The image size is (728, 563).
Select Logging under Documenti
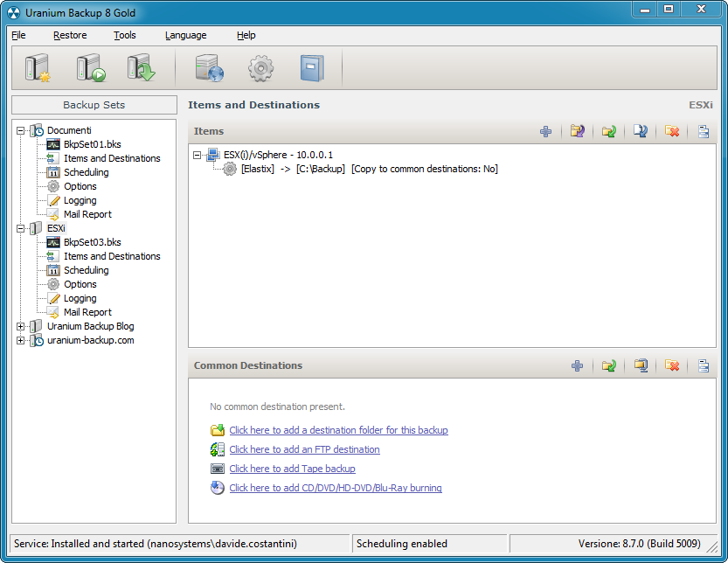pos(80,201)
